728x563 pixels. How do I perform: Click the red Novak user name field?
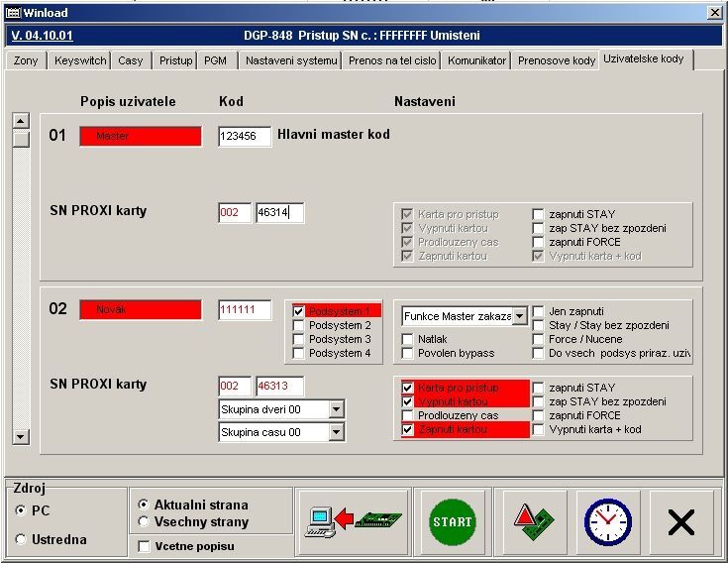[x=141, y=310]
